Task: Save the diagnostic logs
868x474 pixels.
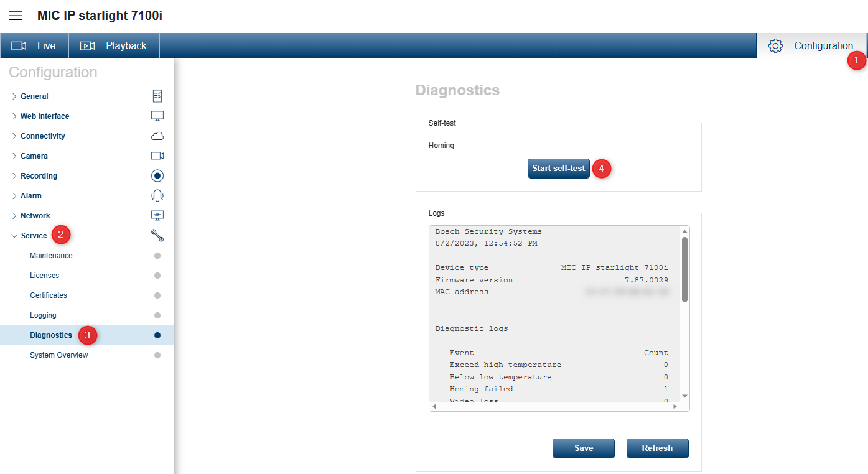Action: click(584, 448)
